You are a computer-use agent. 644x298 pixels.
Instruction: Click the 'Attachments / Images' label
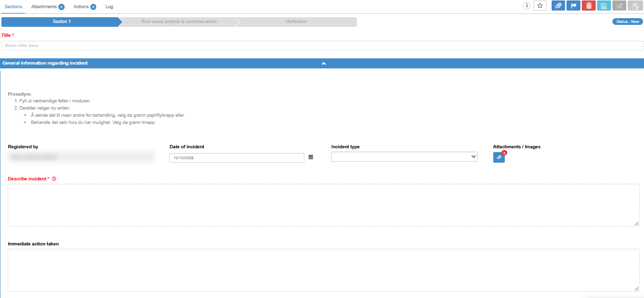pos(517,147)
